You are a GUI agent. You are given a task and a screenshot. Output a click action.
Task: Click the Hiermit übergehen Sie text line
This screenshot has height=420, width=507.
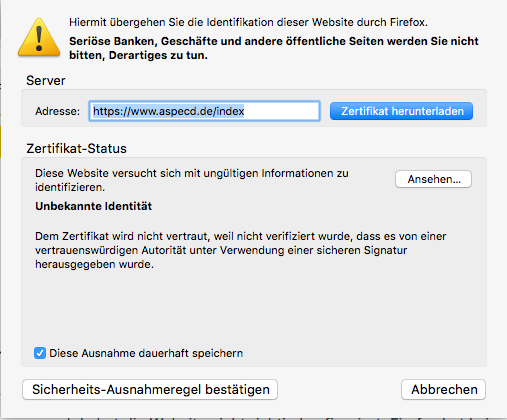[x=248, y=22]
